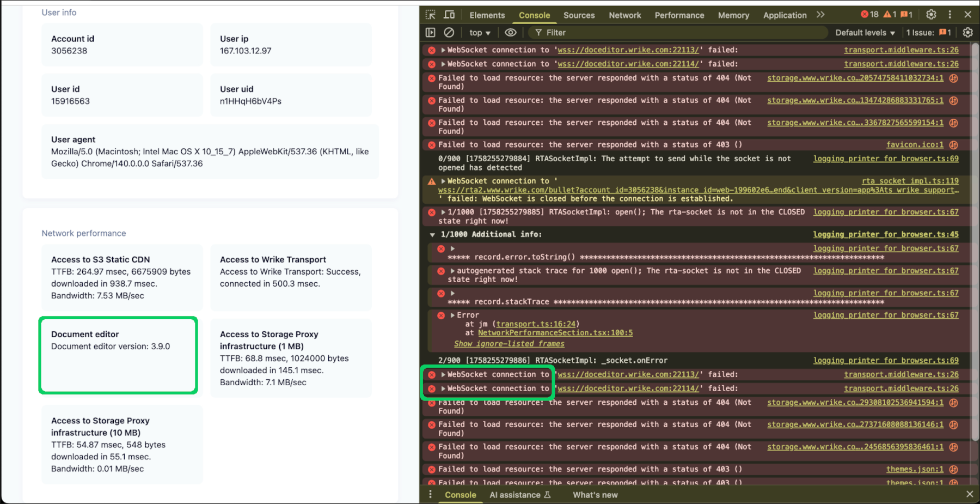Click the red error count badge showing 18
Screen dimensions: 980x504
click(x=869, y=15)
